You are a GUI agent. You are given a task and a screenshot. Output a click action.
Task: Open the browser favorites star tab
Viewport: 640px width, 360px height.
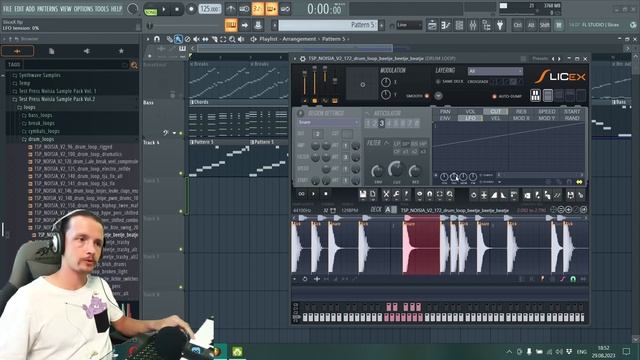tap(121, 51)
